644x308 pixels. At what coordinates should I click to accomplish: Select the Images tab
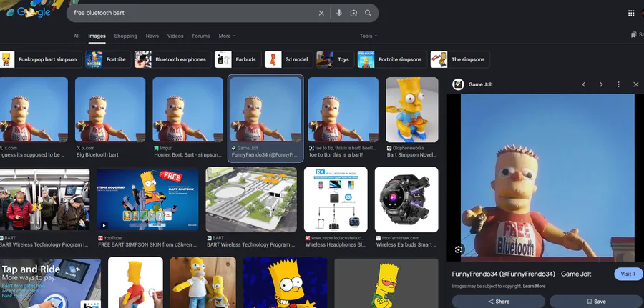click(x=97, y=36)
